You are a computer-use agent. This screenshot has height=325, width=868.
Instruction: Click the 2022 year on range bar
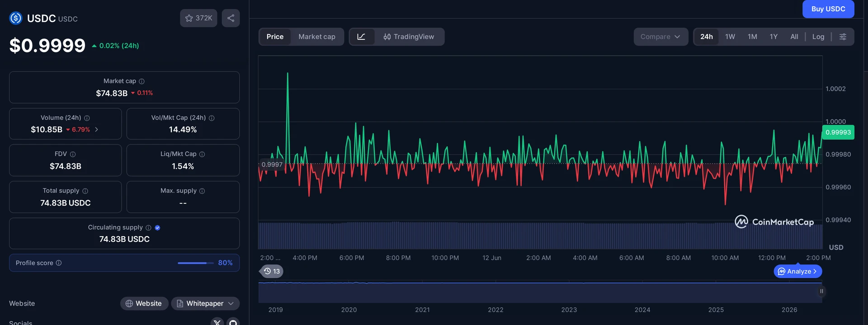click(x=495, y=310)
